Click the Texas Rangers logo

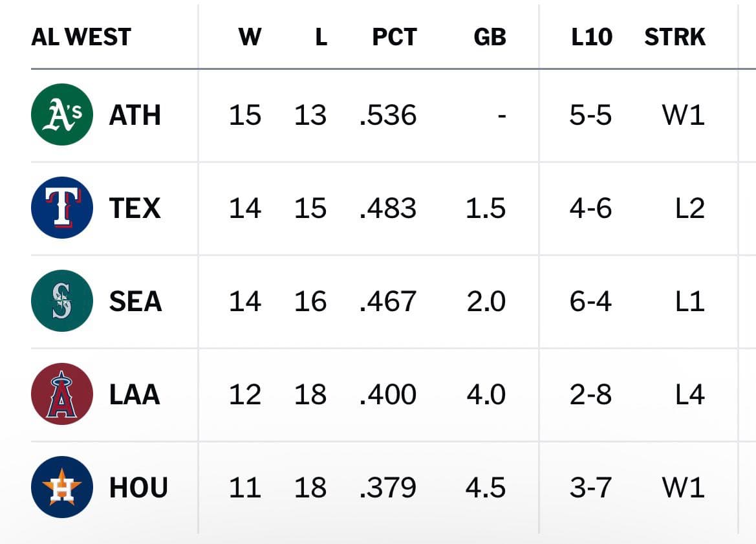click(61, 208)
